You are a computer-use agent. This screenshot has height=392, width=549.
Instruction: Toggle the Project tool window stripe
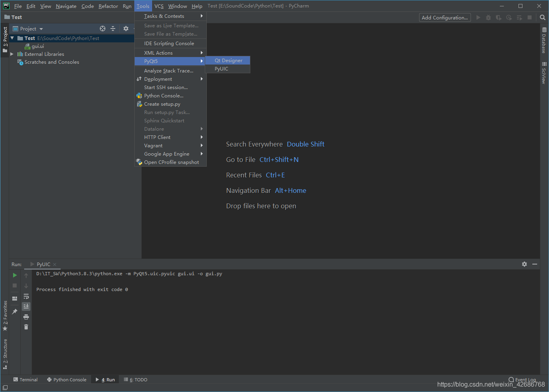pyautogui.click(x=5, y=40)
